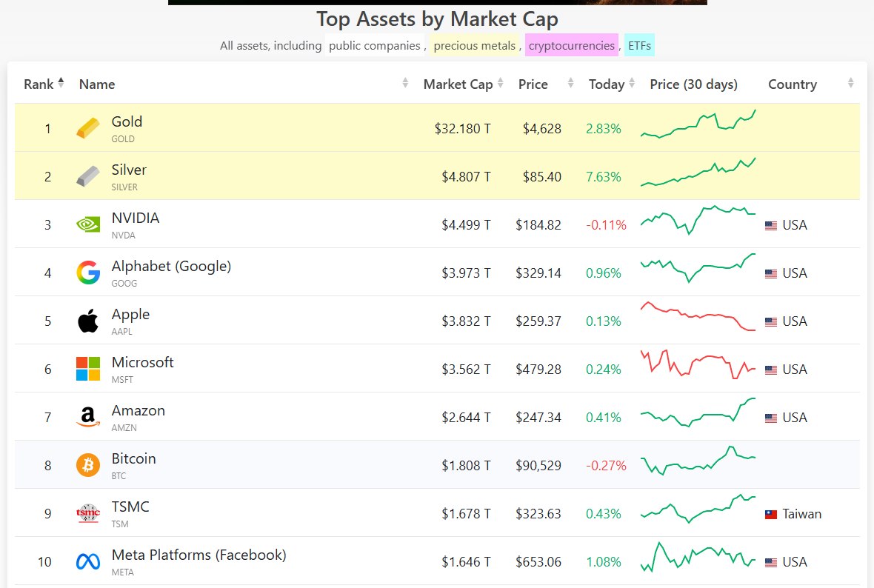Click the NVIDIA logo icon
The image size is (874, 588).
tap(87, 224)
